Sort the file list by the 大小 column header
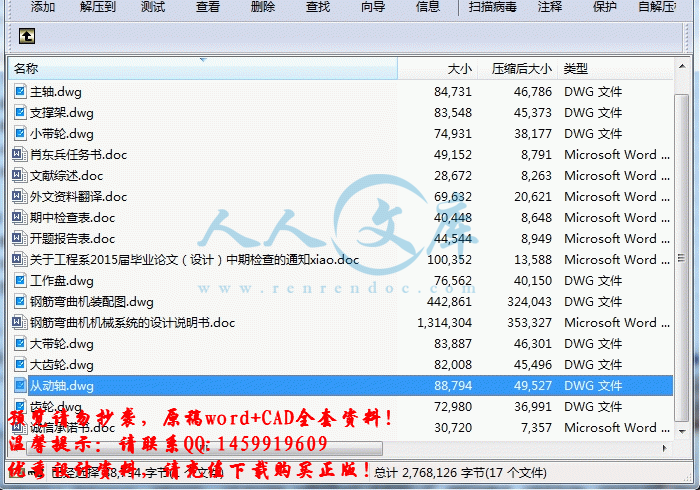This screenshot has height=490, width=700. (438, 69)
